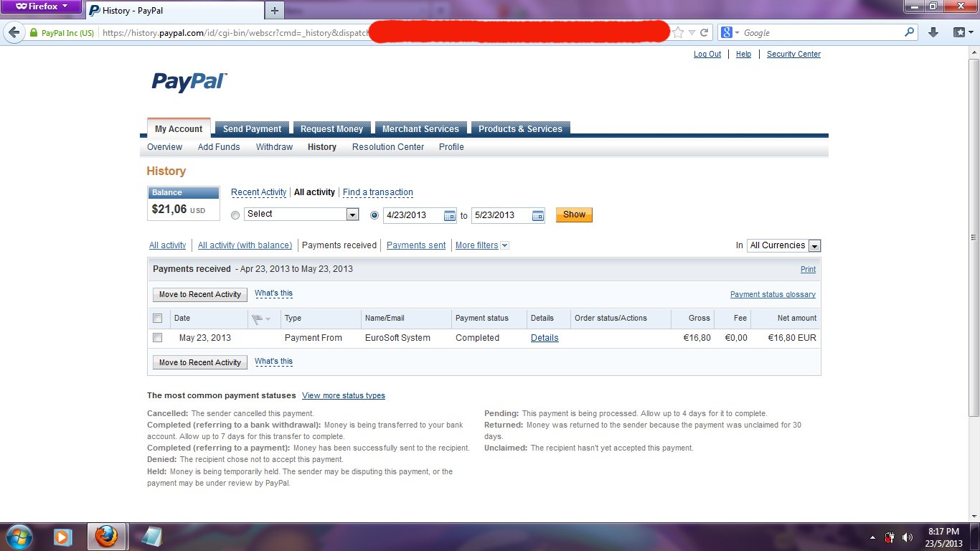Open the Firefox downloads arrow icon

click(x=933, y=32)
